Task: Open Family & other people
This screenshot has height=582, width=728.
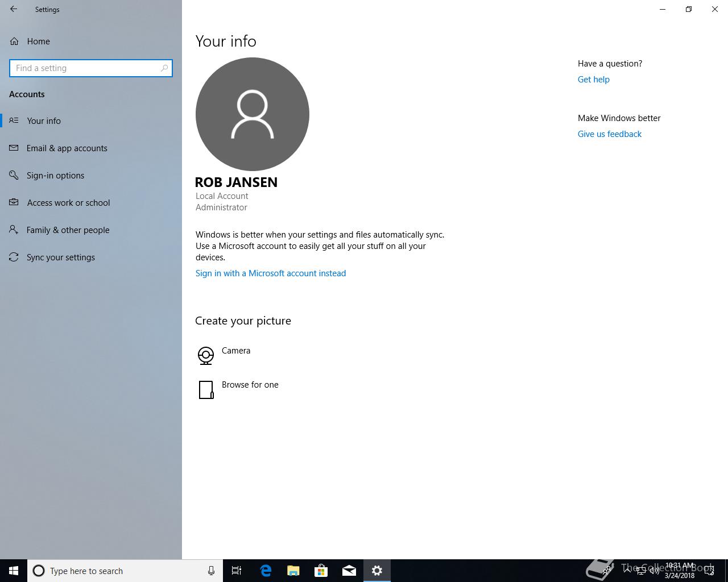Action: (x=68, y=230)
